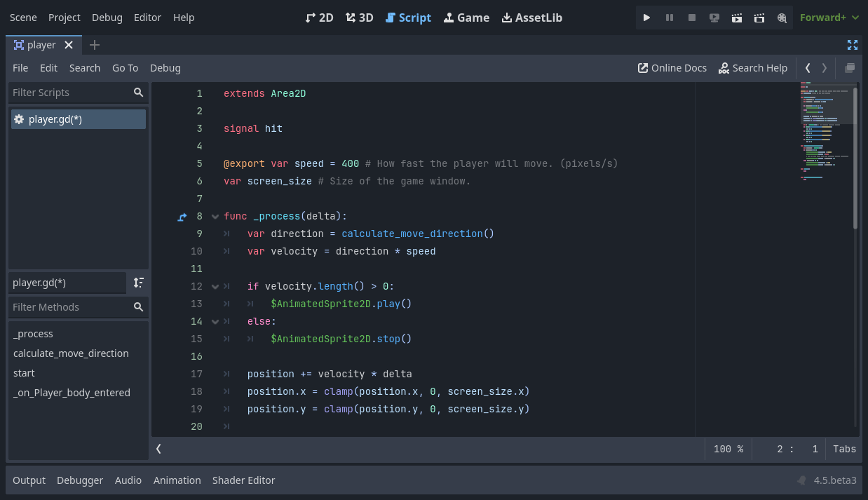The width and height of the screenshot is (868, 500).
Task: Go back in script editing history
Action: pyautogui.click(x=808, y=67)
